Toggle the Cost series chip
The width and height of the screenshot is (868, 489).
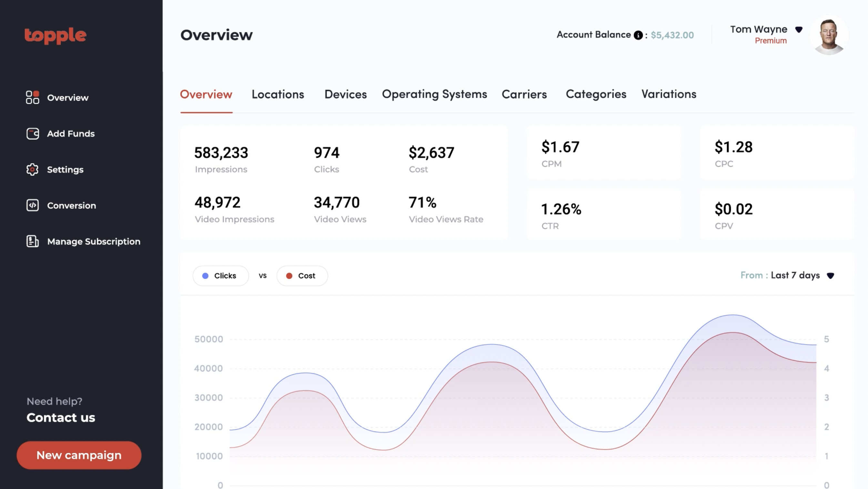302,276
